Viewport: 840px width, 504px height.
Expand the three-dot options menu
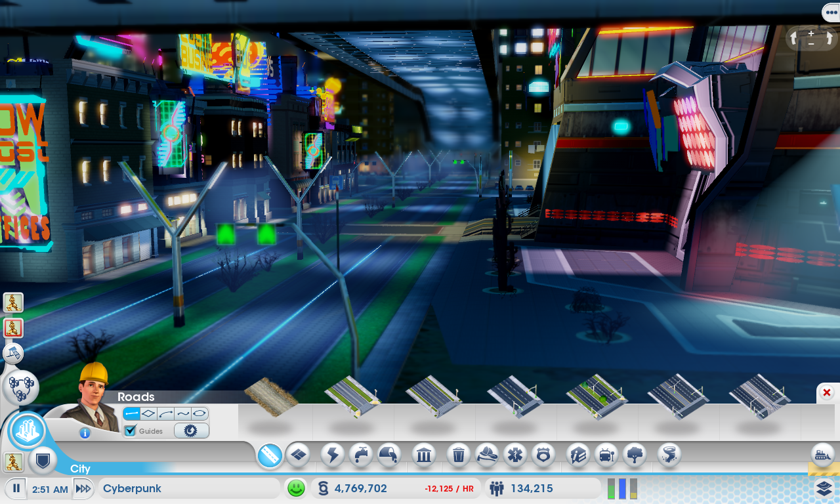coord(831,12)
